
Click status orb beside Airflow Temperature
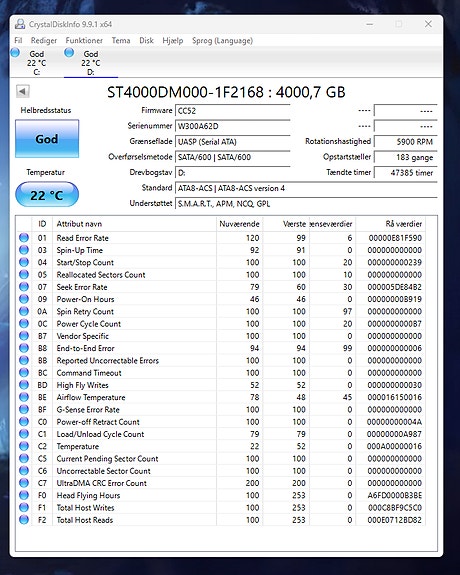pos(24,397)
